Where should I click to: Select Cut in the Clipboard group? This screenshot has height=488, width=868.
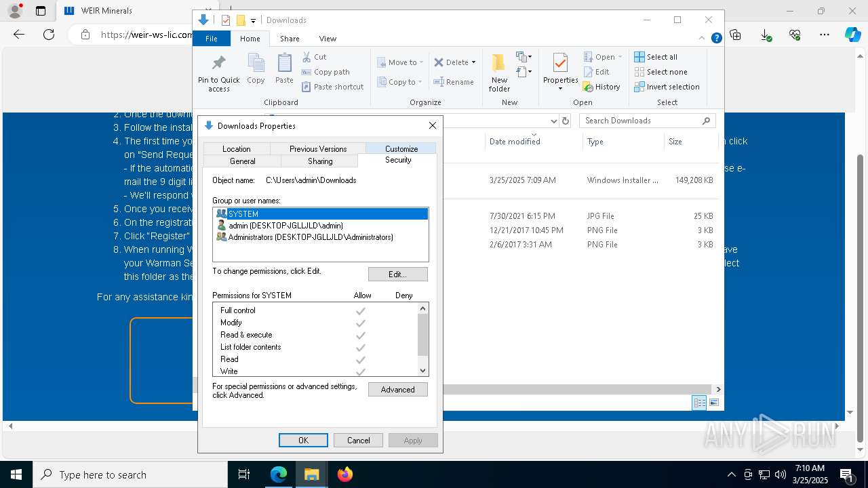(314, 57)
